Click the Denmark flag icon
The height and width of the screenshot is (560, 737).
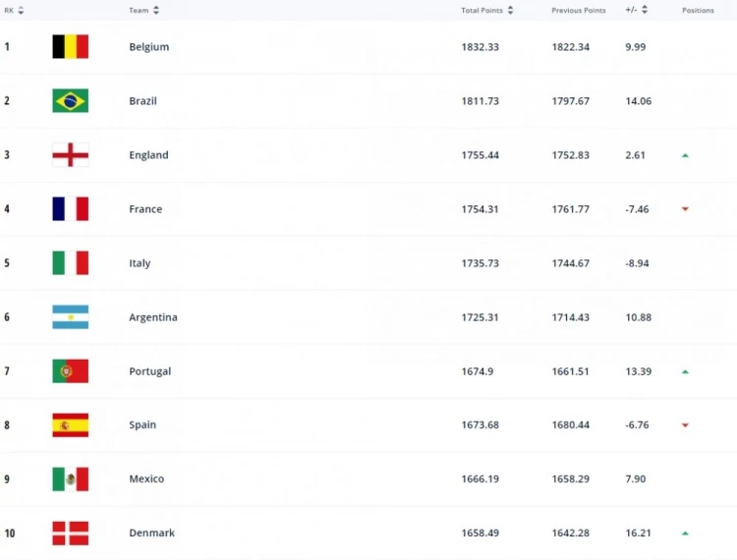pos(70,533)
